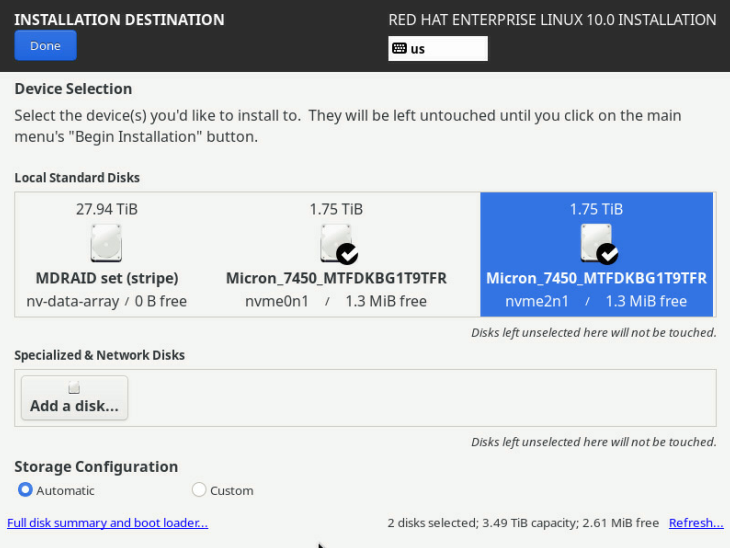Click the Refresh... link
Viewport: 730px width, 548px height.
(696, 523)
